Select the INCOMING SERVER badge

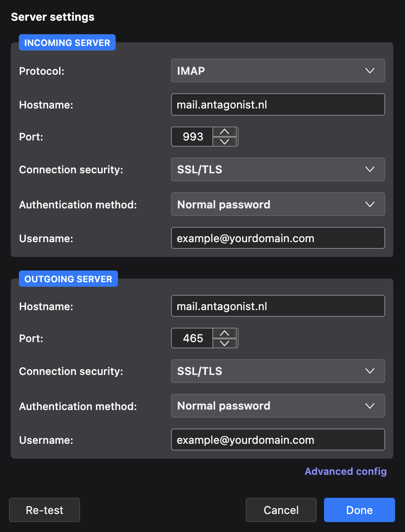67,42
